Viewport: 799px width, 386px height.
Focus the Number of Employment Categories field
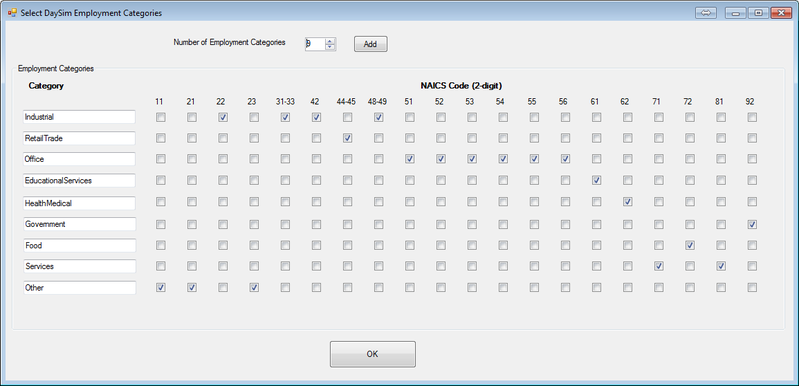[315, 44]
